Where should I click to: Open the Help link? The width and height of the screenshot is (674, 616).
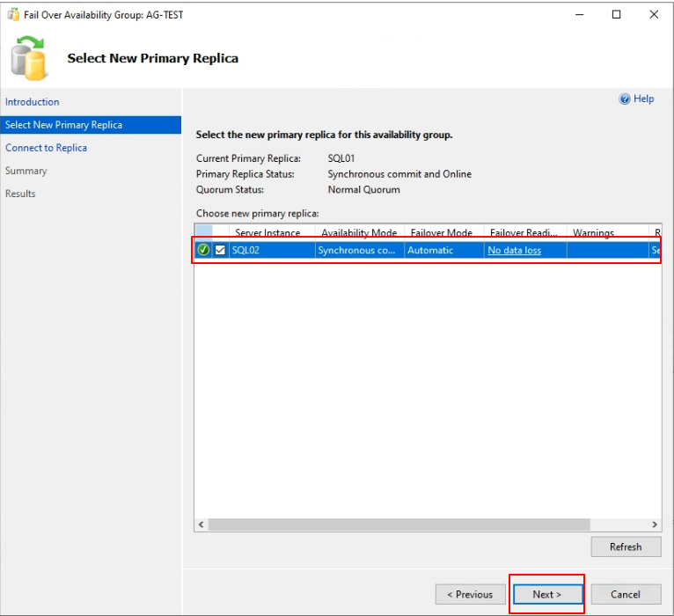pos(643,99)
